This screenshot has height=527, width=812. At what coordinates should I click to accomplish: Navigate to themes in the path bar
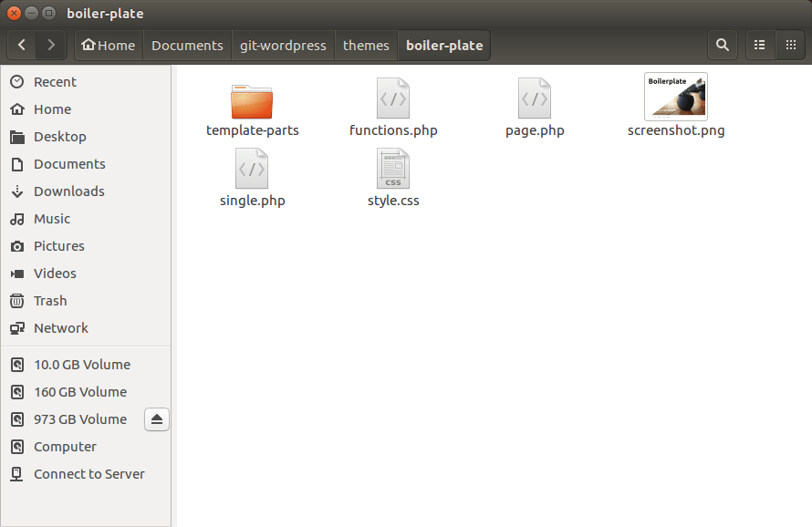point(366,45)
